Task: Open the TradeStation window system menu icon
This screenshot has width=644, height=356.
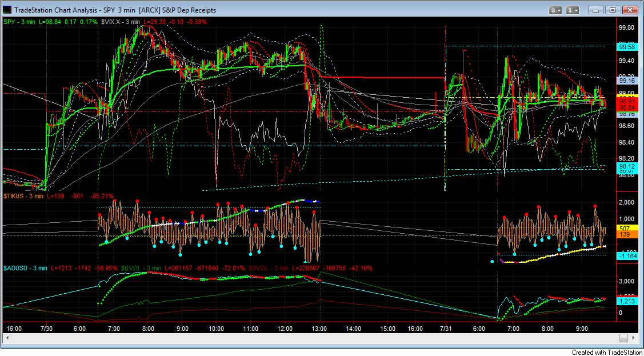Action: pyautogui.click(x=7, y=10)
